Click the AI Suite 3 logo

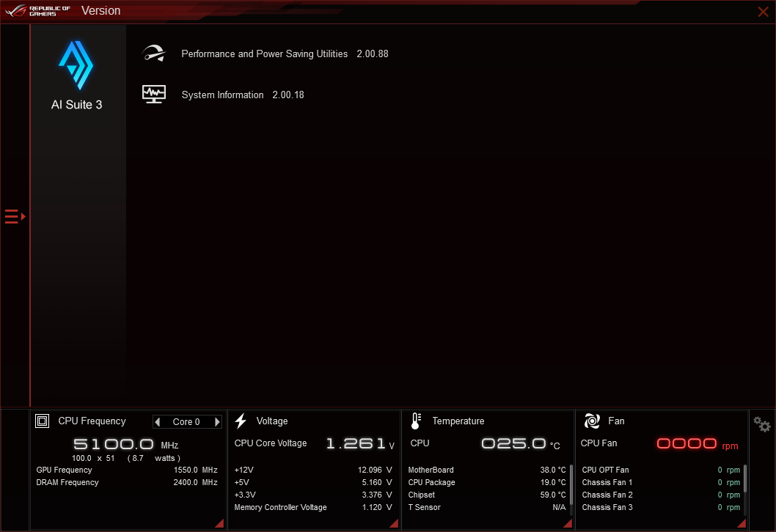[76, 66]
